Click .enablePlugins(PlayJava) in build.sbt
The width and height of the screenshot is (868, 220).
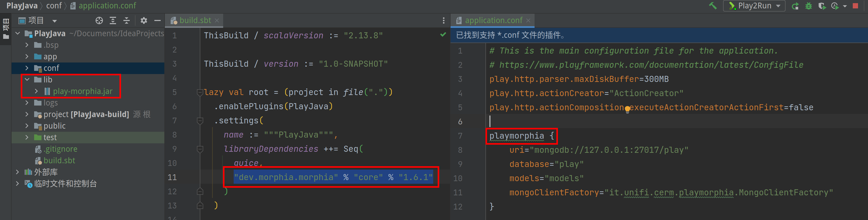pyautogui.click(x=273, y=106)
